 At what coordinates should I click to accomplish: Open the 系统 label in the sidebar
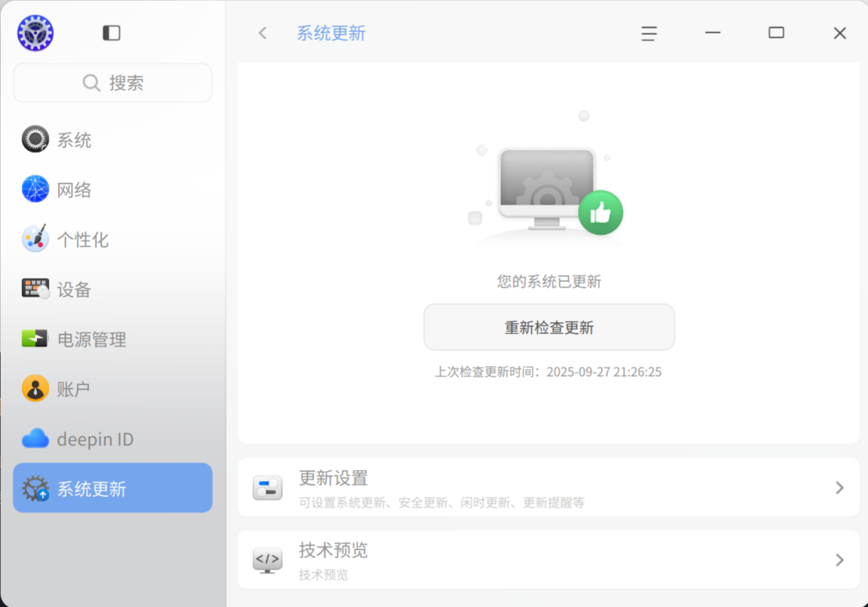[74, 140]
